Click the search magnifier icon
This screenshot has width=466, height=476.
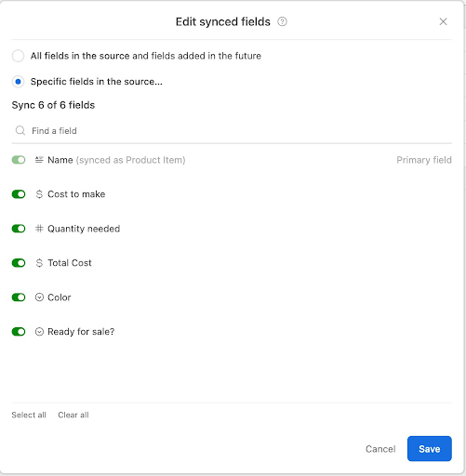pos(20,130)
